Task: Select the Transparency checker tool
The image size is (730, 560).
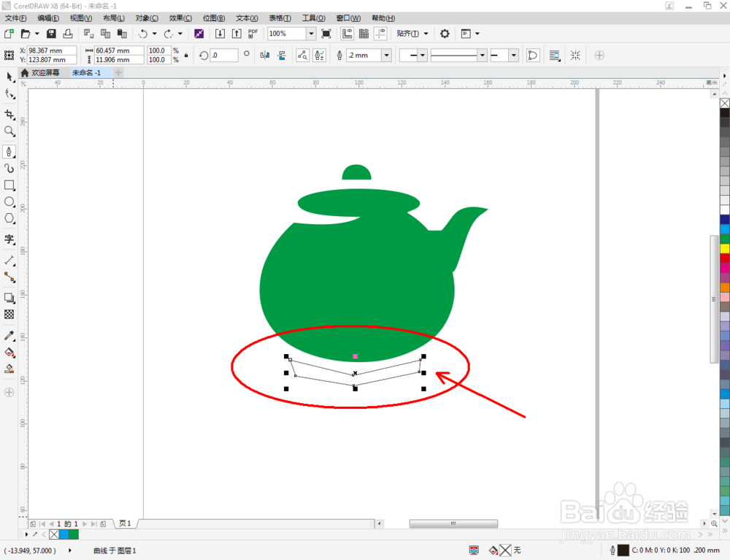Action: point(9,315)
